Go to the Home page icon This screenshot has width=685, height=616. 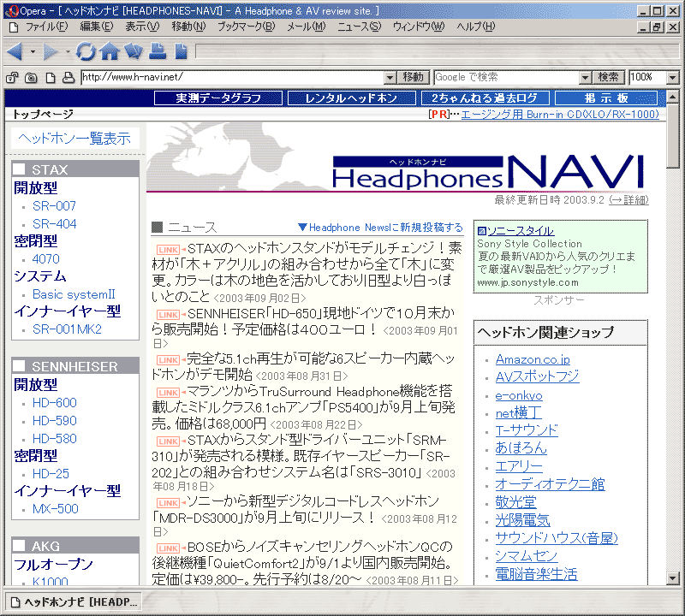pos(110,51)
